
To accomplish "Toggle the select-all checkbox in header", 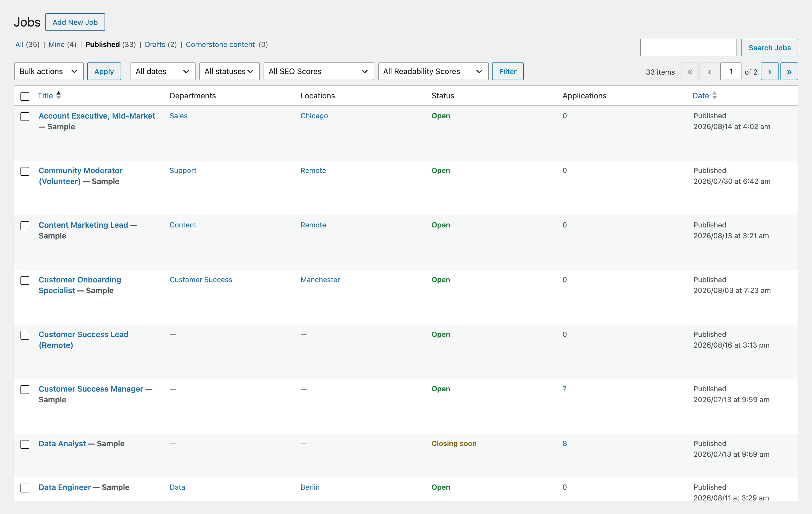I will 25,96.
